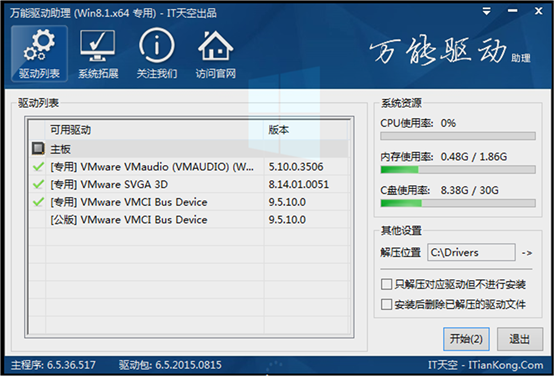Click the 可用驱动 column header
Image resolution: width=554 pixels, height=376 pixels.
pyautogui.click(x=155, y=130)
